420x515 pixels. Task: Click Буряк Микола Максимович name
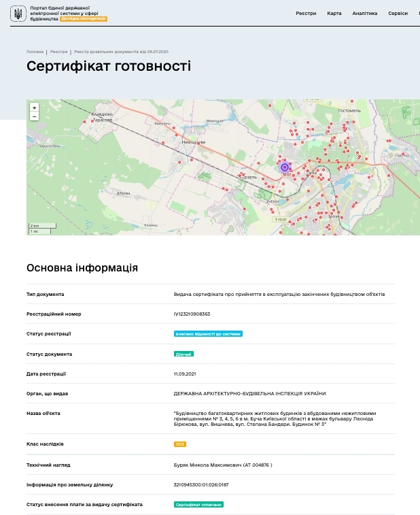pos(207,465)
